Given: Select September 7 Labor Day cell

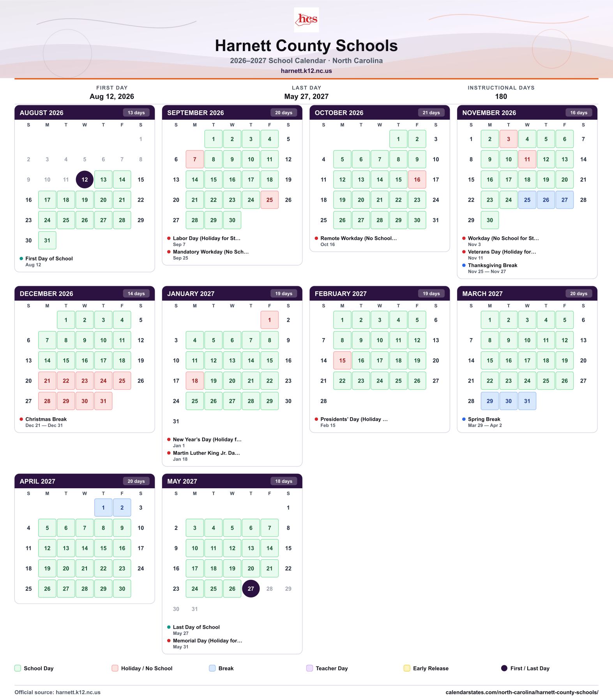Looking at the screenshot, I should coord(195,159).
